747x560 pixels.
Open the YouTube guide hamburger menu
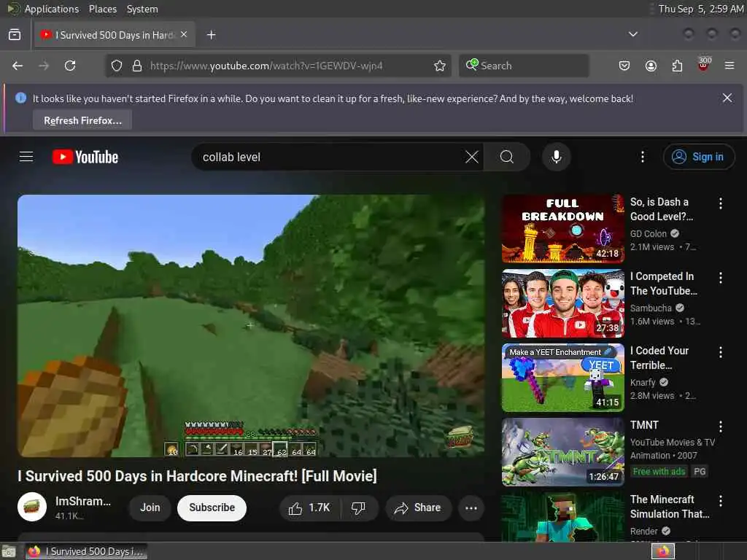[x=26, y=157]
